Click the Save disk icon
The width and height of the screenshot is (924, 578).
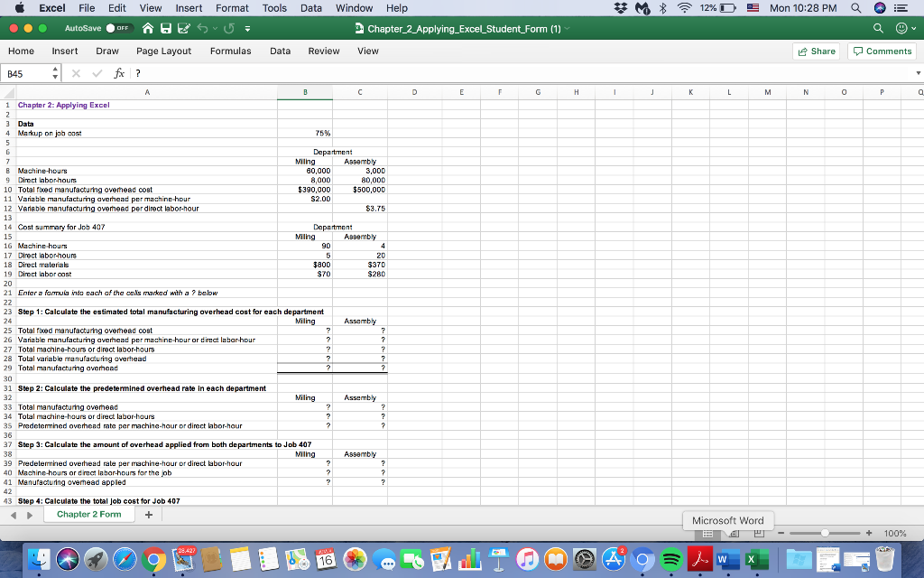(x=166, y=28)
